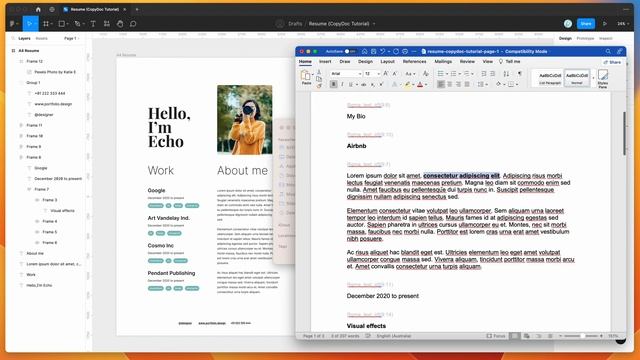Switch to Assets tab in Figma

click(42, 38)
